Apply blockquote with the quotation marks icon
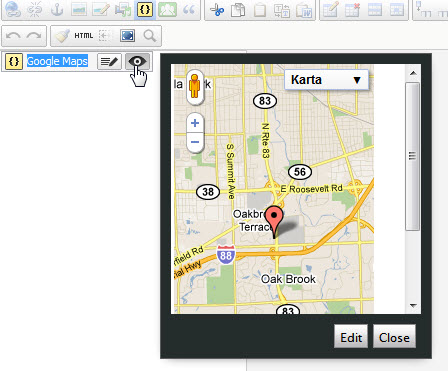 189,10
